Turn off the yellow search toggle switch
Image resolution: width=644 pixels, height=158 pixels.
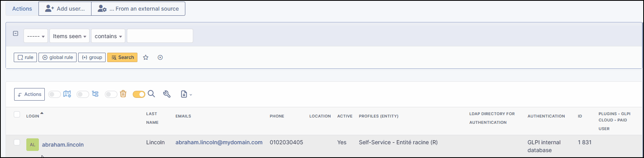click(139, 94)
